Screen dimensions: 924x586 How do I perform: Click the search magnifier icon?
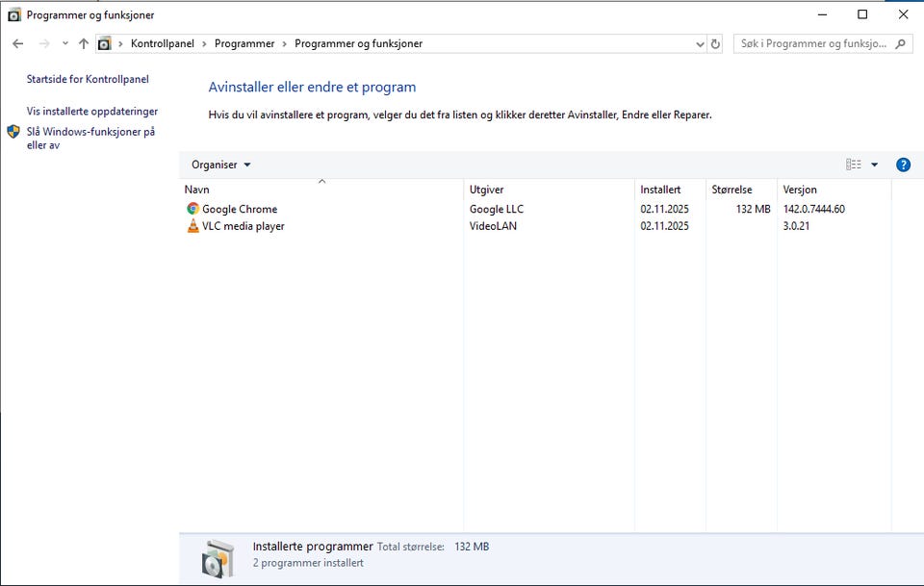(900, 43)
